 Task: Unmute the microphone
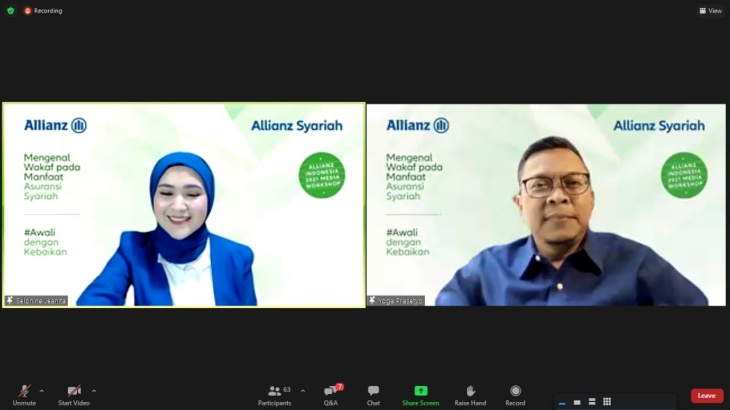click(24, 392)
